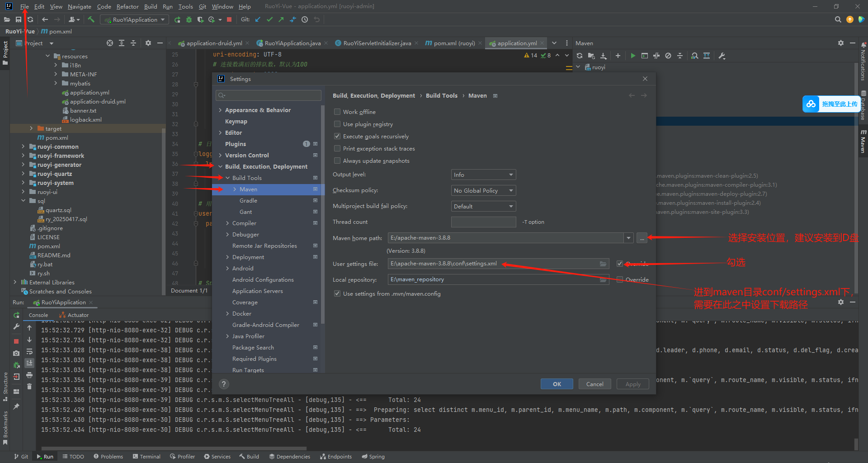The height and width of the screenshot is (463, 868).
Task: Open Maven Settings wrench icon
Action: (722, 56)
